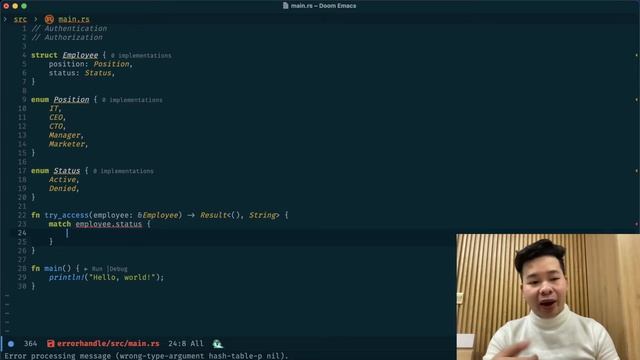Click the Active enum variant
This screenshot has height=360, width=640.
(62, 180)
